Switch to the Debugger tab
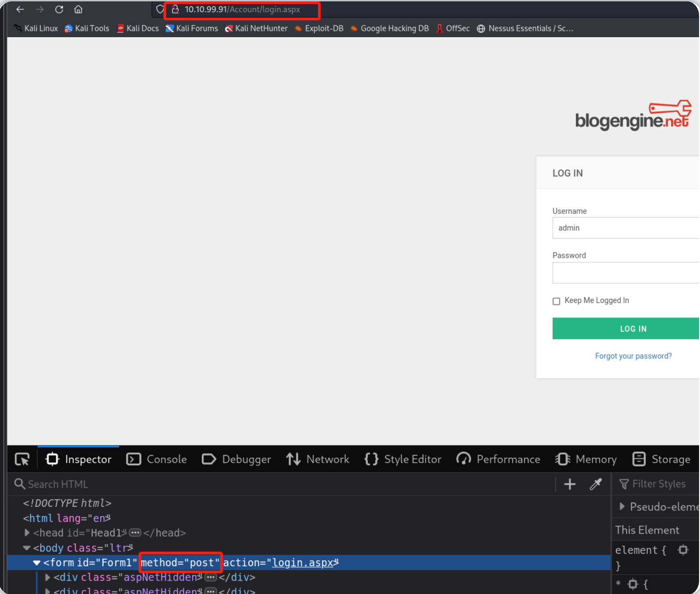Viewport: 700px width, 594px height. (x=236, y=459)
